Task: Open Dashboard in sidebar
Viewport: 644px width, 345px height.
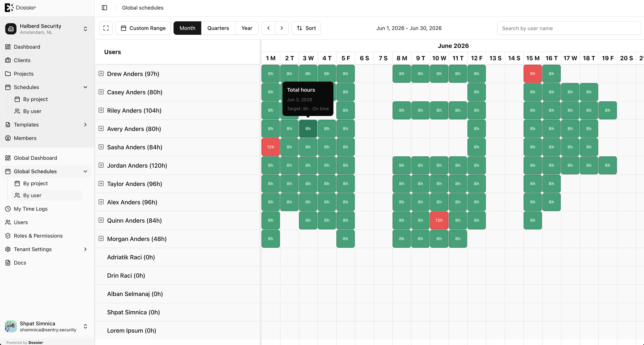Action: (27, 47)
